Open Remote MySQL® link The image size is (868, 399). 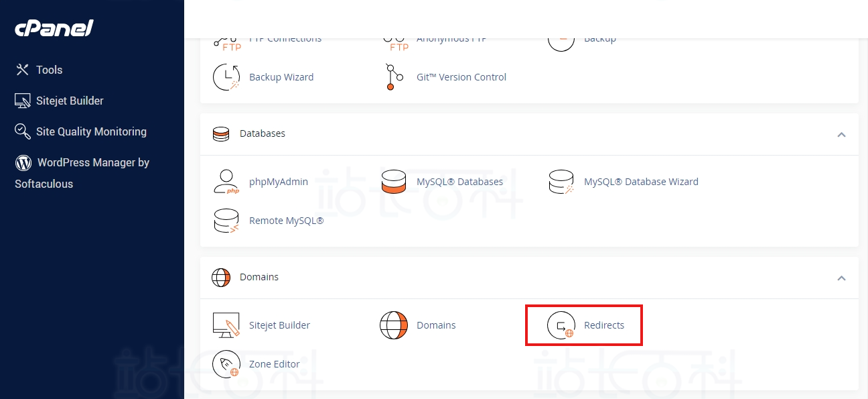pyautogui.click(x=286, y=221)
